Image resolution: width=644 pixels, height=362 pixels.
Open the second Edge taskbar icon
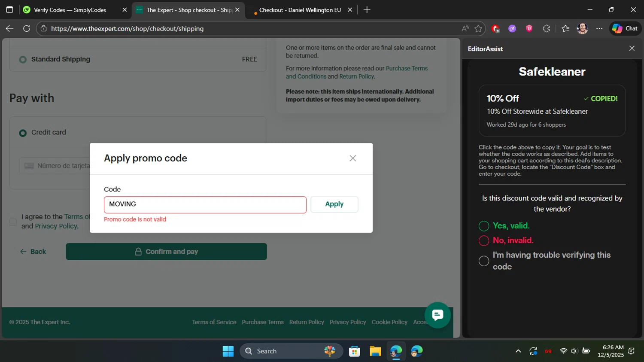pyautogui.click(x=416, y=351)
